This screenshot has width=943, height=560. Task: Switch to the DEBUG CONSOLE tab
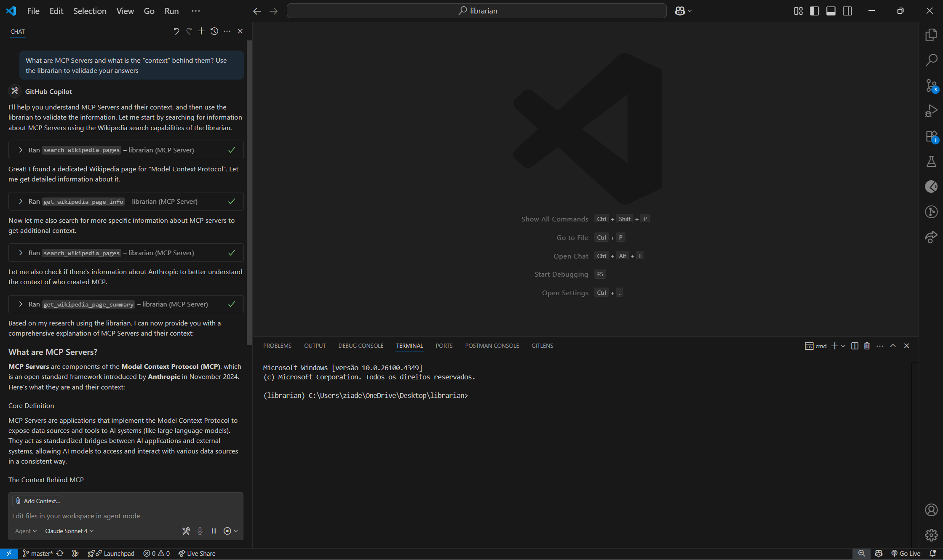[361, 346]
